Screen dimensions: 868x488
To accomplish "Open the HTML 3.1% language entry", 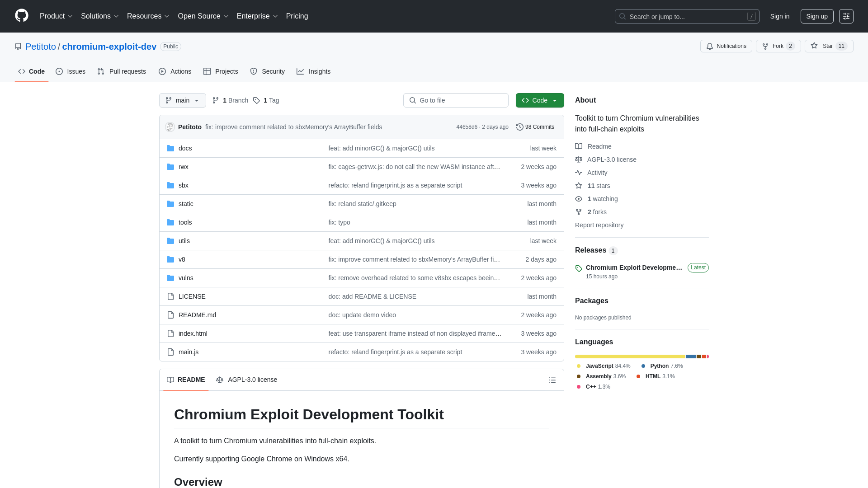I will [656, 376].
